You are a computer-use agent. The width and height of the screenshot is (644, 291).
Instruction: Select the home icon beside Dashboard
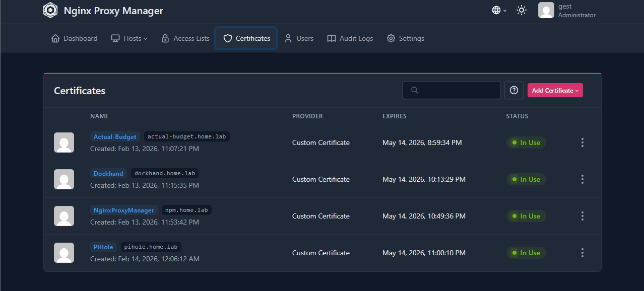pos(55,38)
